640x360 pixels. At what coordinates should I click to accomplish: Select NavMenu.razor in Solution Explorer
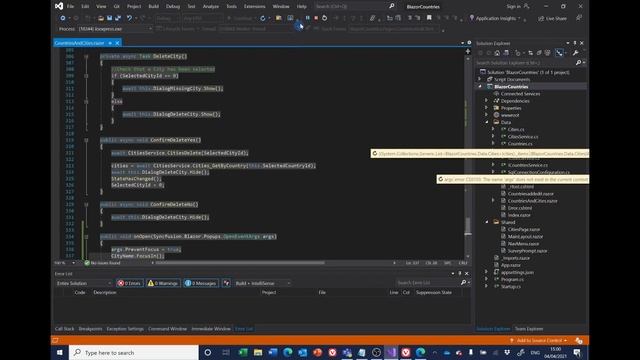click(x=523, y=244)
